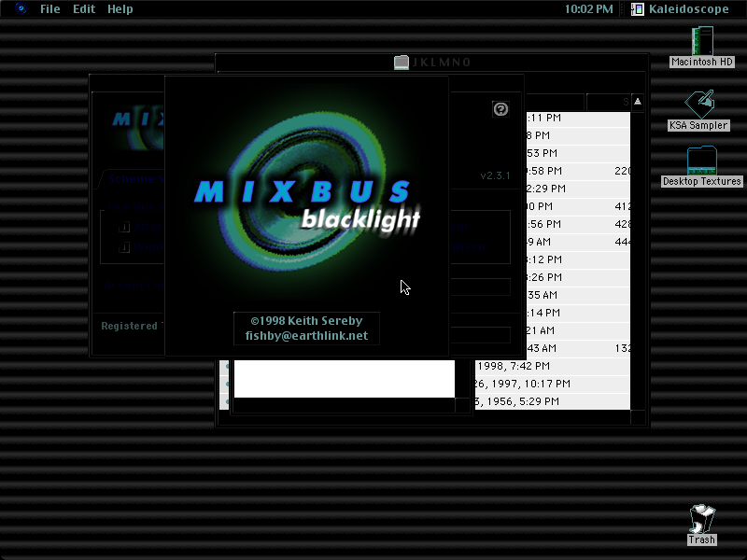Select the row with time :14 PM
Viewport: 747px width, 560px height.
pos(578,313)
